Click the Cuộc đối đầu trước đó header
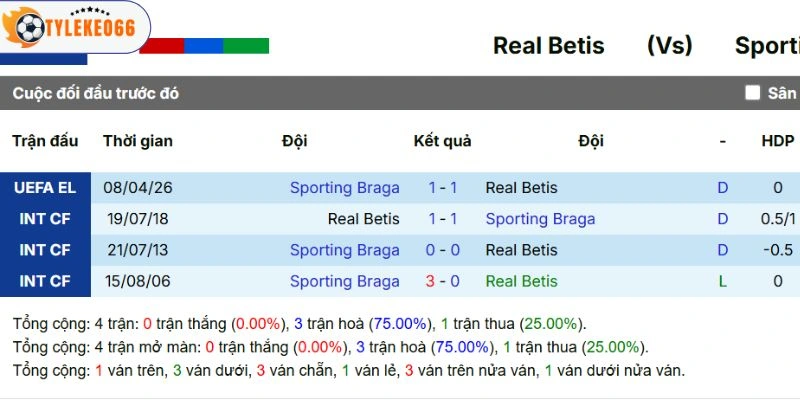 [x=96, y=93]
